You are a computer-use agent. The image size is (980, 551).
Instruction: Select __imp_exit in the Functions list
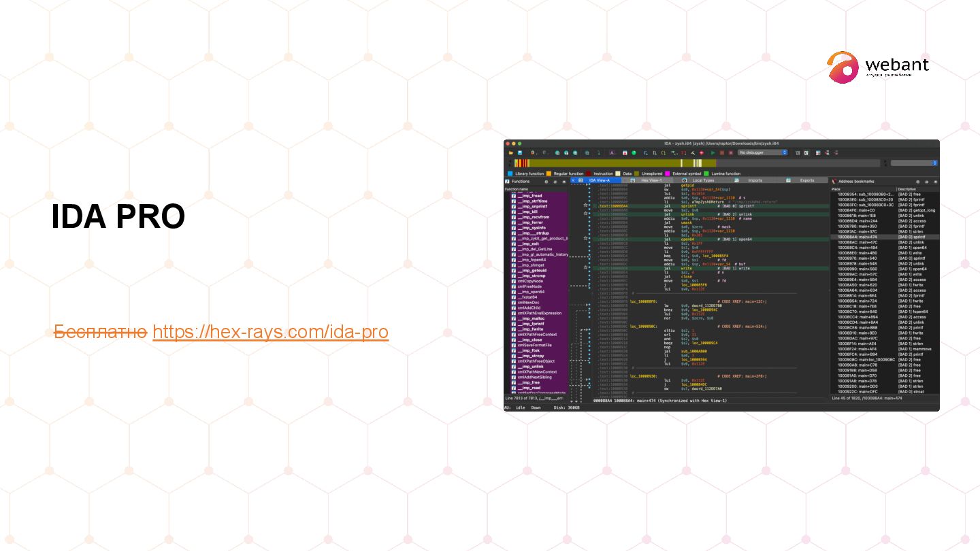coord(539,244)
